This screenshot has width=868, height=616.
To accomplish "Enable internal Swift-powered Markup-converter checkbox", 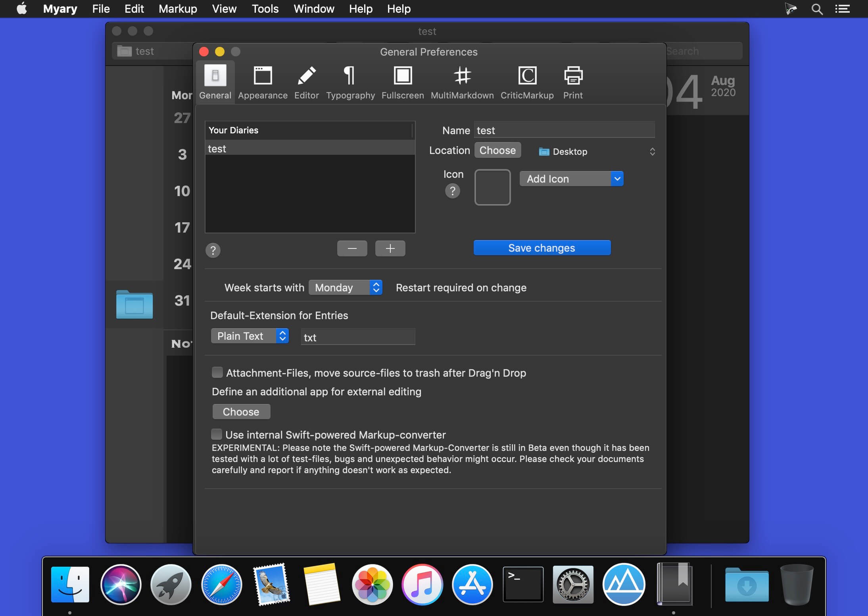I will point(217,434).
